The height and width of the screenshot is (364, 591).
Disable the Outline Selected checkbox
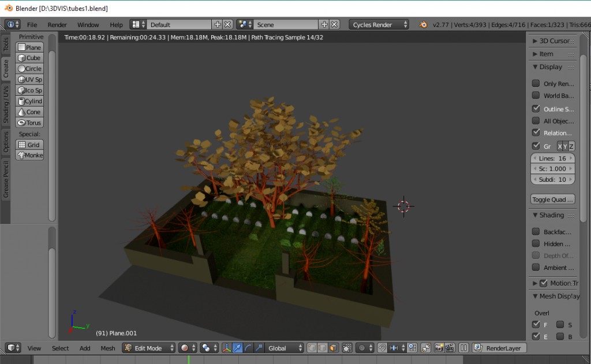tap(536, 108)
